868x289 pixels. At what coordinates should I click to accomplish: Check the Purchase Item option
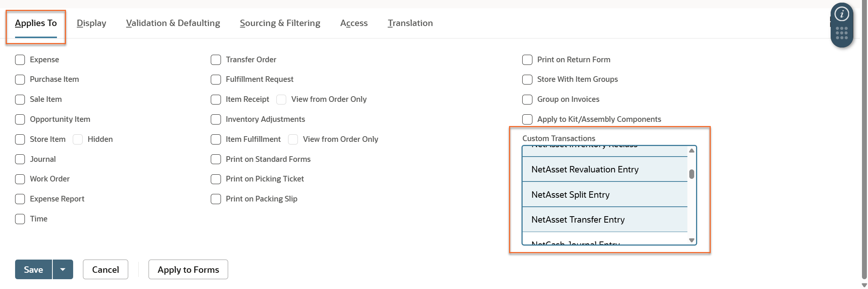(x=20, y=80)
